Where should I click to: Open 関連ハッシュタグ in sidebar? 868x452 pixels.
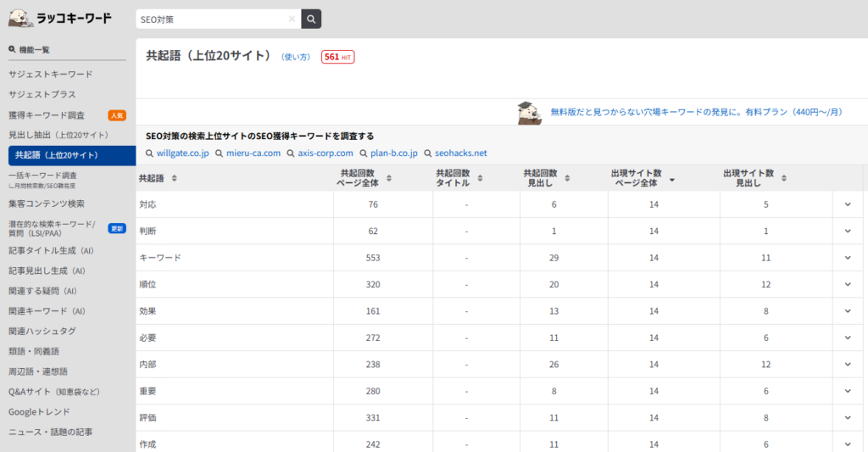(x=42, y=332)
